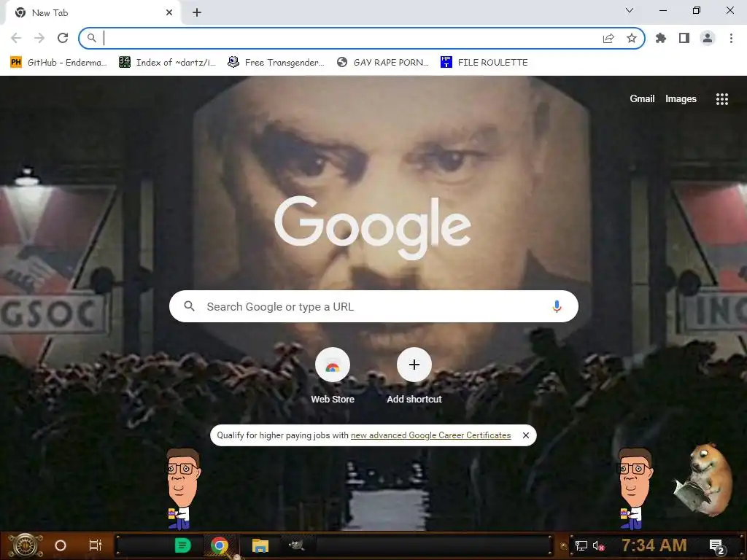Open Task View on the taskbar
This screenshot has height=560, width=747.
pos(96,545)
